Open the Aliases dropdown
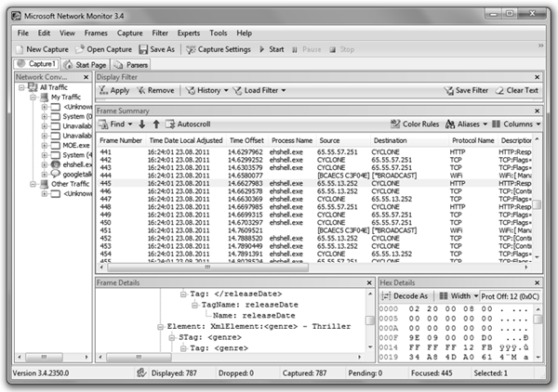This screenshot has height=392, width=558. pyautogui.click(x=466, y=124)
